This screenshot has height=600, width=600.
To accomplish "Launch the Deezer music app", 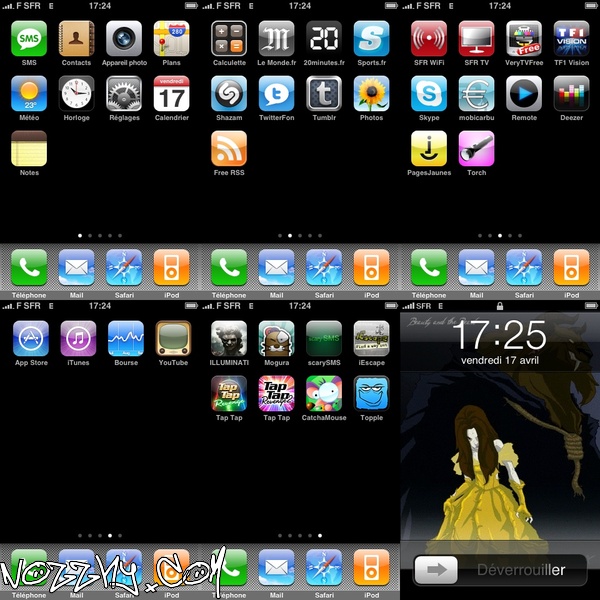I will (571, 94).
